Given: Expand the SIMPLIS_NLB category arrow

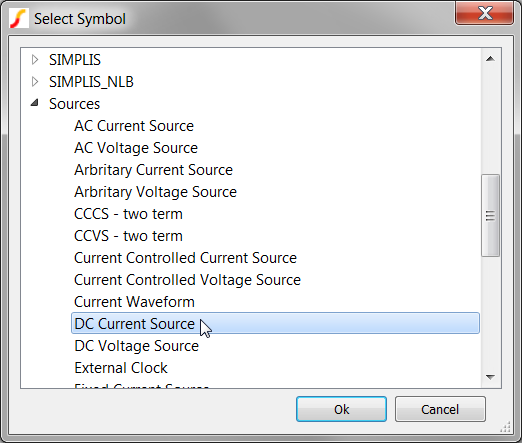Looking at the screenshot, I should tap(35, 82).
